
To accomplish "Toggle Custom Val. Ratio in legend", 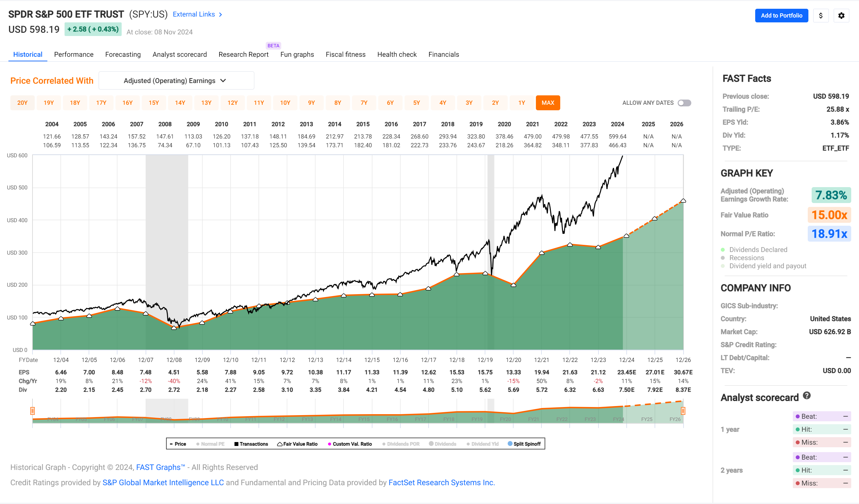I will (x=350, y=444).
